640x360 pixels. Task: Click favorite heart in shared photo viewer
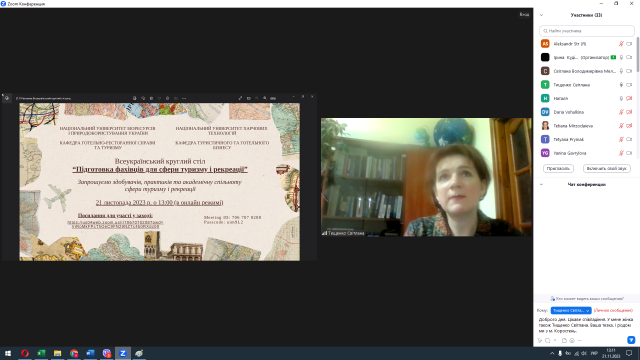click(x=160, y=98)
